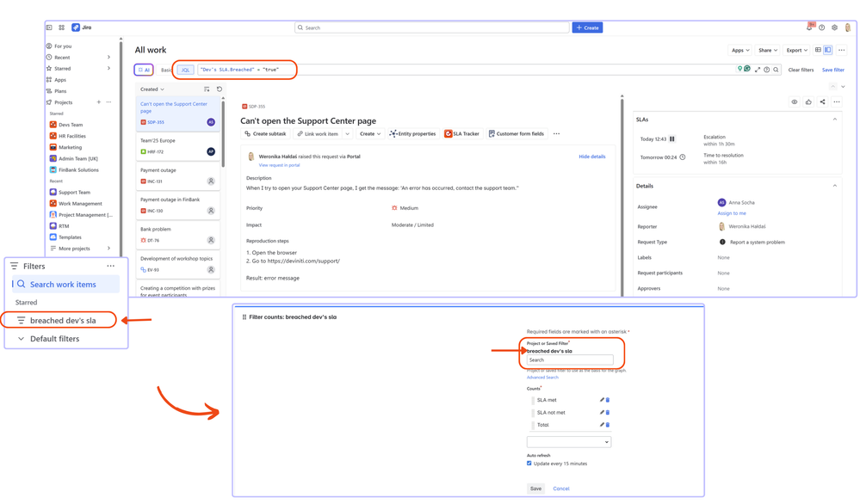This screenshot has width=860, height=504.
Task: Run the JQL search magnifier icon
Action: point(776,70)
